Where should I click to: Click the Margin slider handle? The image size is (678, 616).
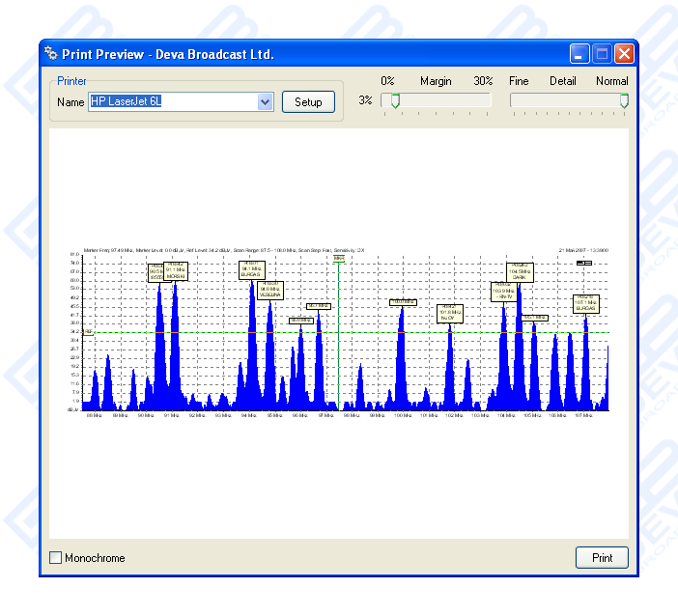click(x=394, y=100)
